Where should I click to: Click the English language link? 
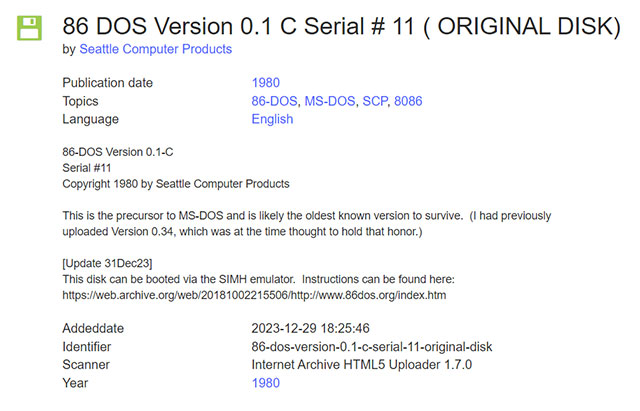[x=272, y=119]
